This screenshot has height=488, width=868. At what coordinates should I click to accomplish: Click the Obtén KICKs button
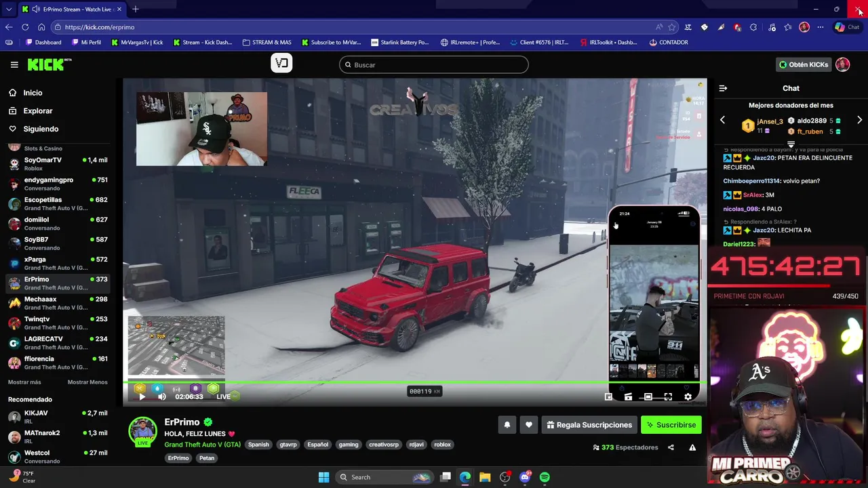pos(804,64)
